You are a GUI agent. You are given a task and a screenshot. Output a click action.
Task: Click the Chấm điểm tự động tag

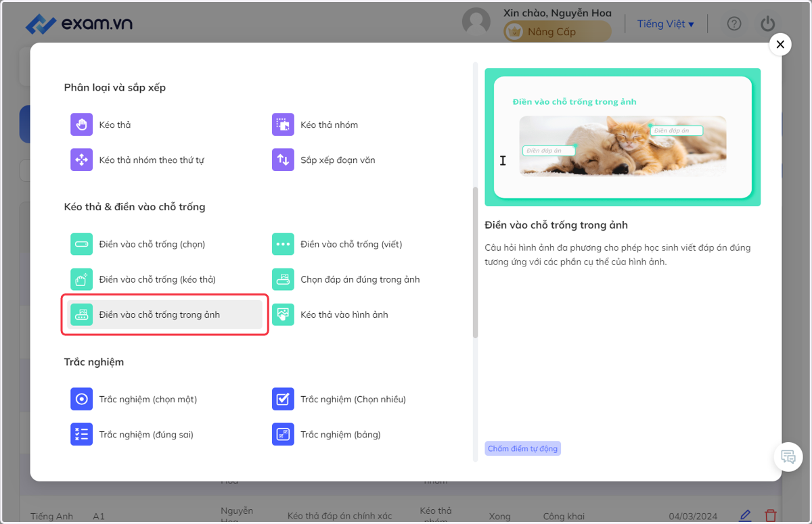(x=523, y=448)
